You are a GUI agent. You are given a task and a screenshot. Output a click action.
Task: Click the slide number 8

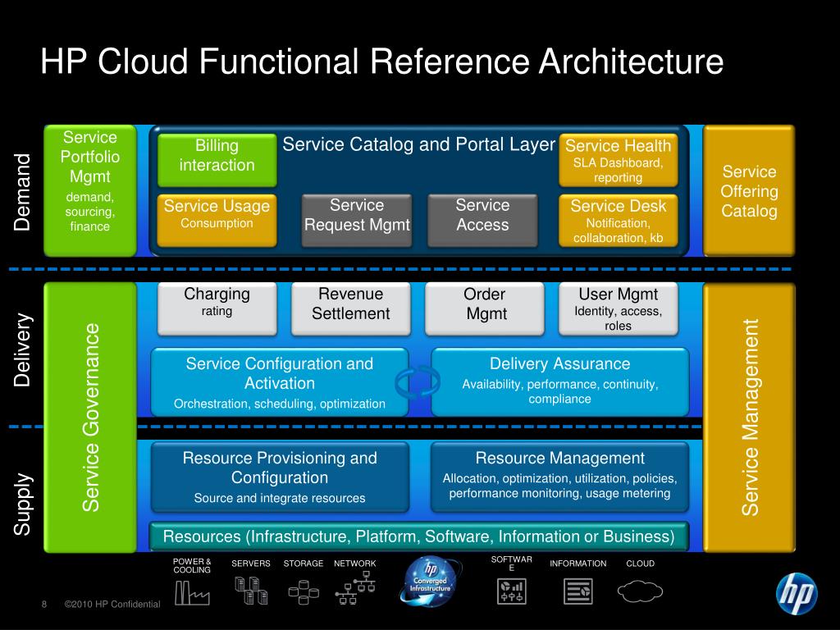[x=44, y=605]
